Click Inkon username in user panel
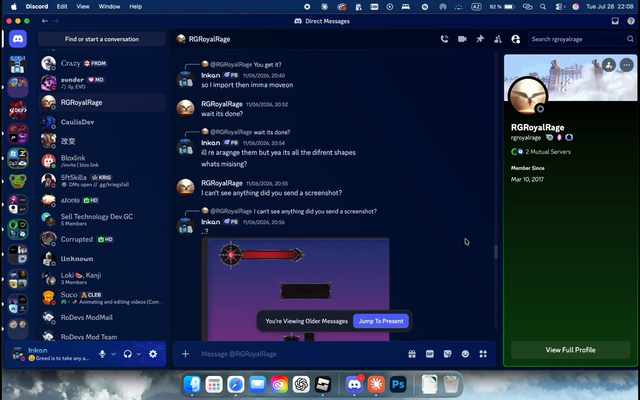This screenshot has height=400, width=640. click(38, 351)
